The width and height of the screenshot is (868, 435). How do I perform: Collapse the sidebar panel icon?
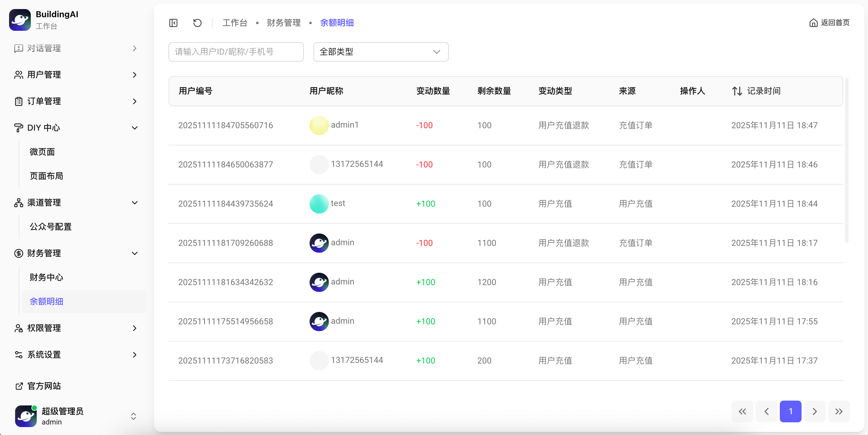pos(173,23)
